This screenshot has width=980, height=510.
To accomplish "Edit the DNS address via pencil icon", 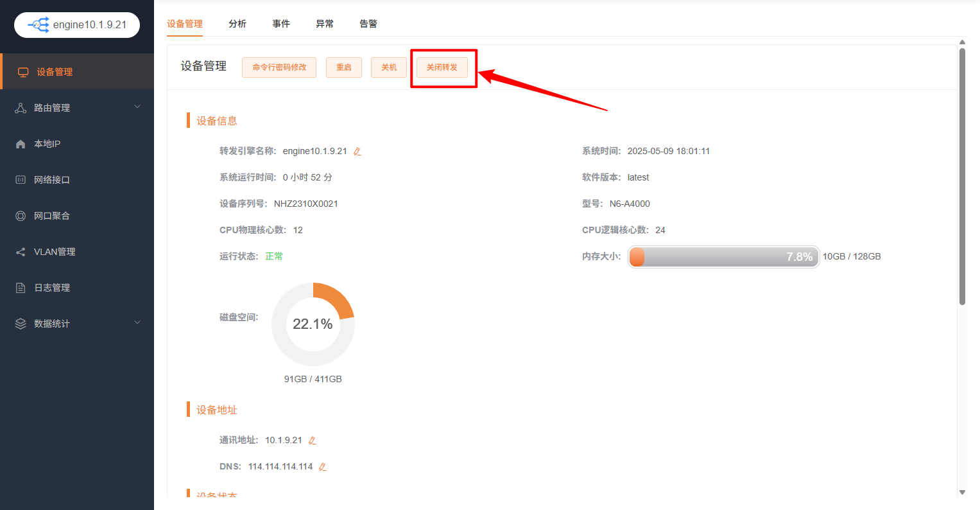I will pos(322,466).
